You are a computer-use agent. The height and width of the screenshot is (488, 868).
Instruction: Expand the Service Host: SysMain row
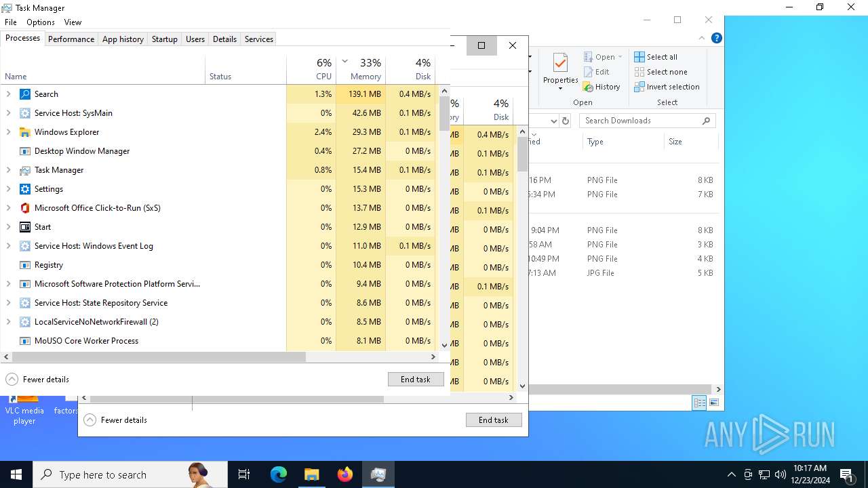[9, 113]
